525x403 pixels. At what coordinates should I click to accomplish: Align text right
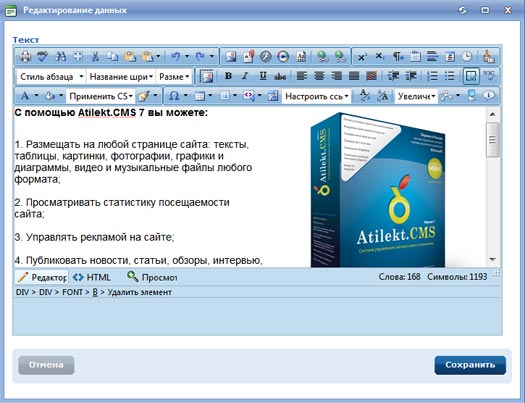(x=336, y=76)
